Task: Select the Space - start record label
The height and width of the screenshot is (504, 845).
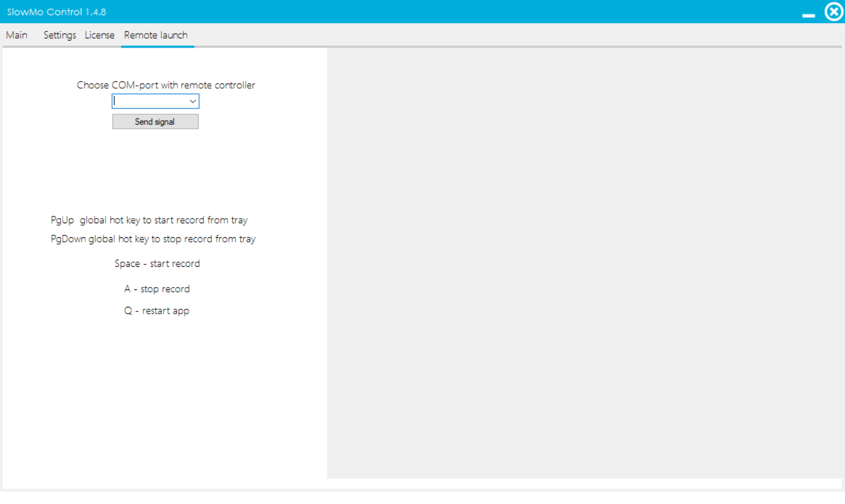Action: (157, 264)
